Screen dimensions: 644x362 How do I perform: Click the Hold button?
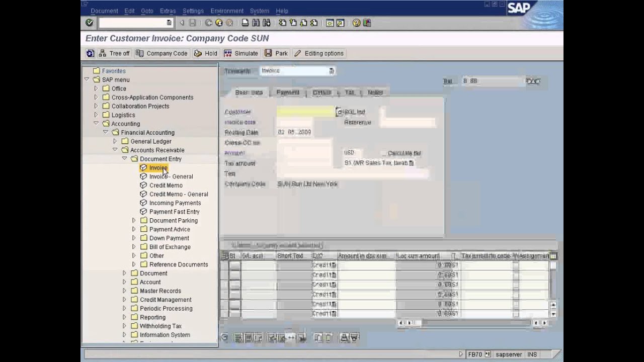point(206,53)
